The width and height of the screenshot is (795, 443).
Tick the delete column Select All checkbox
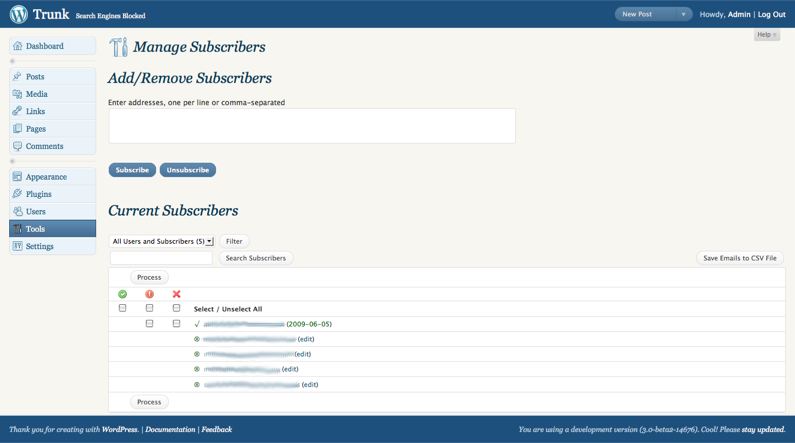point(176,308)
